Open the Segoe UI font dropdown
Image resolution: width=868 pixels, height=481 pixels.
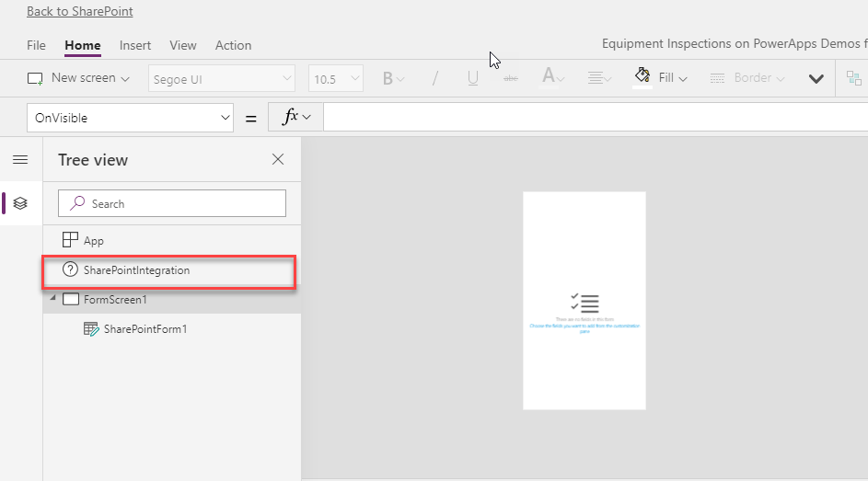pyautogui.click(x=222, y=78)
